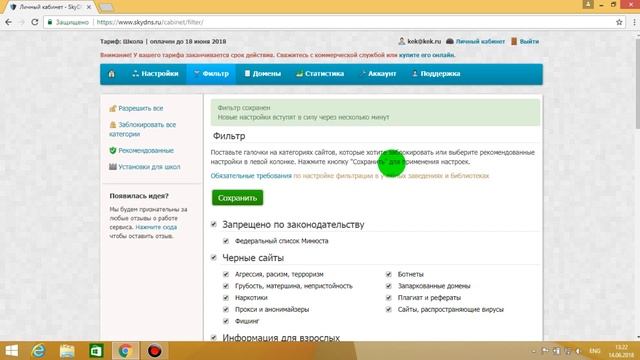This screenshot has height=360, width=640.
Task: Click the green shield Рекомендованные icon
Action: click(113, 150)
